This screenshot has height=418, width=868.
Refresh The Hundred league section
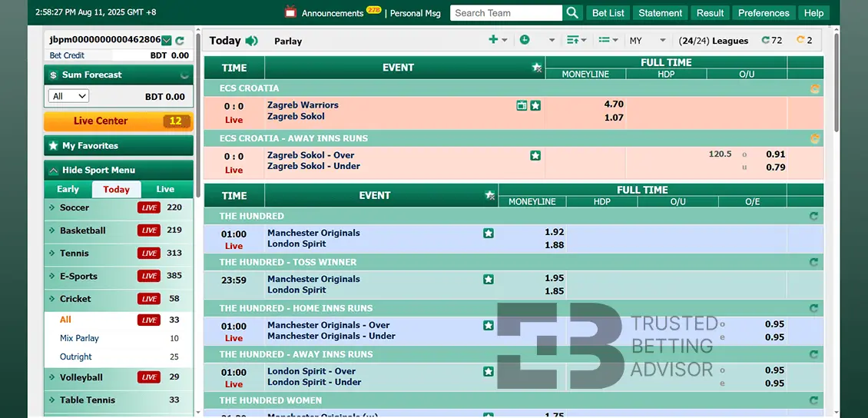pyautogui.click(x=813, y=217)
